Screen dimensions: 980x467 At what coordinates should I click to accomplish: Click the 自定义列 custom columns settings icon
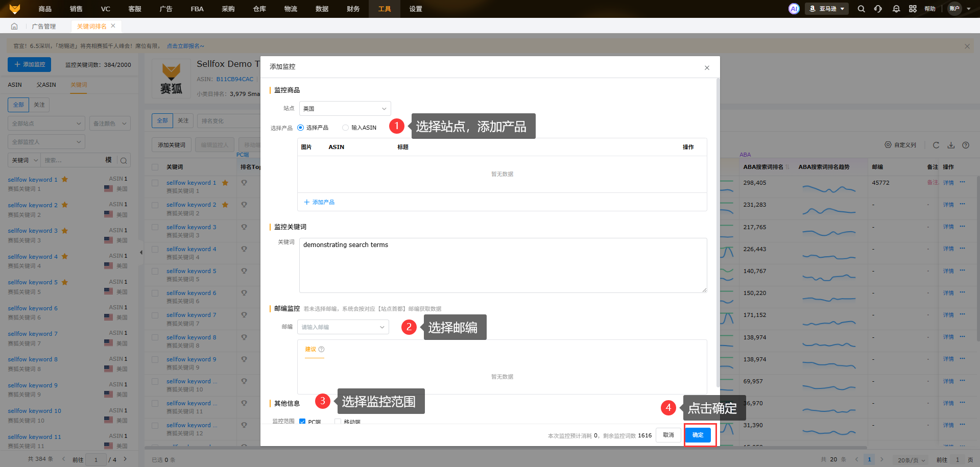(888, 145)
